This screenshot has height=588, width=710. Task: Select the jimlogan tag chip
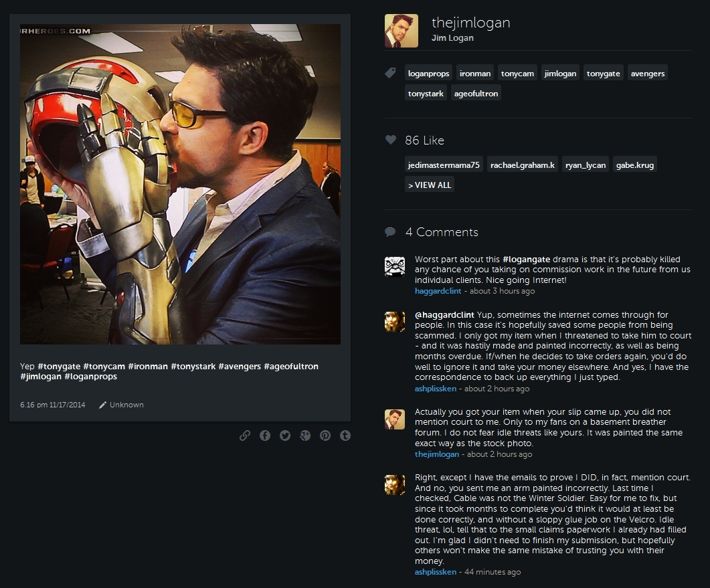coord(560,74)
